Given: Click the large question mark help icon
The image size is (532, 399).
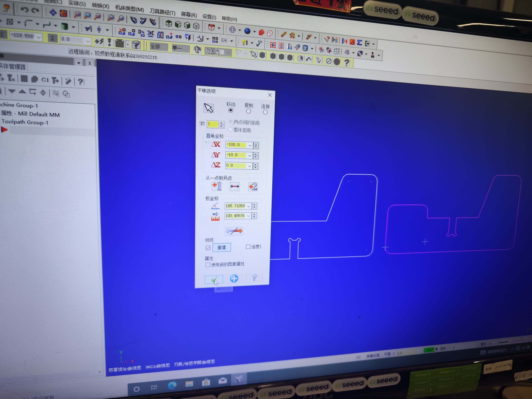Looking at the screenshot, I should [x=136, y=45].
